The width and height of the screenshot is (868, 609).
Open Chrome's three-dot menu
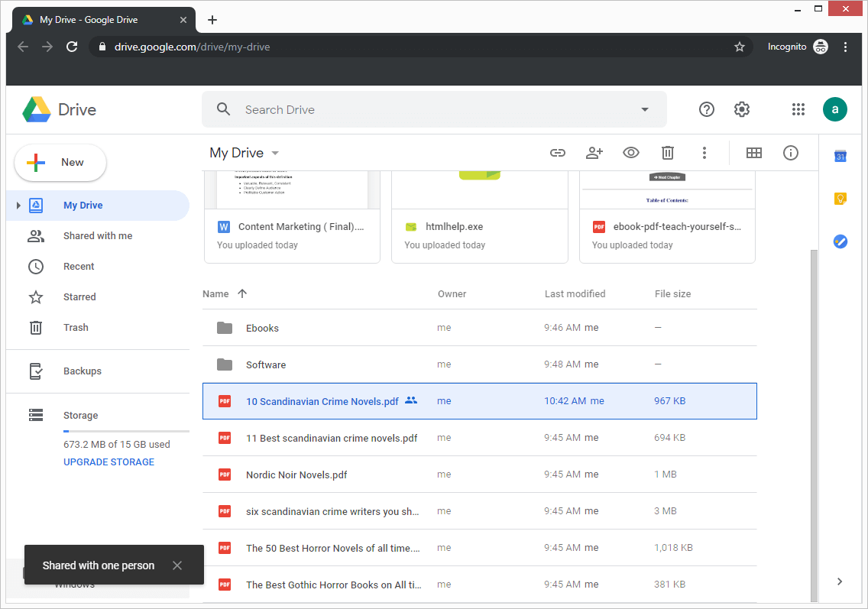pyautogui.click(x=845, y=47)
